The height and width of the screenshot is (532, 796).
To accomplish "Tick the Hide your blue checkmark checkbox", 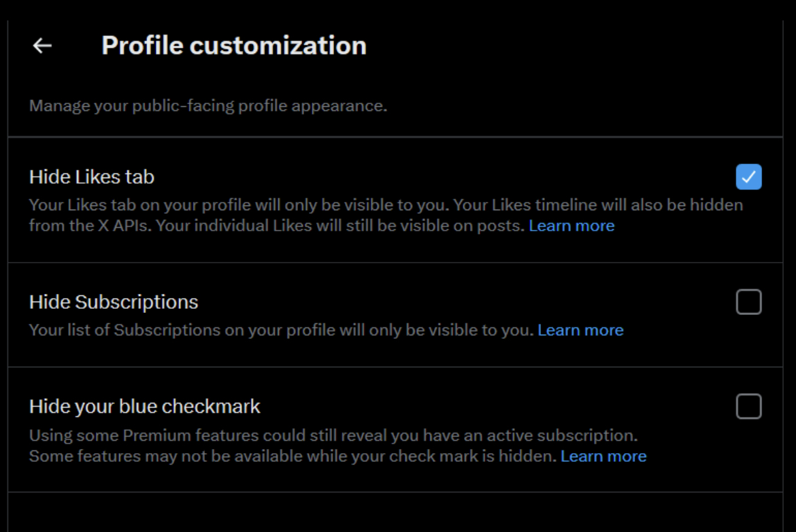I will click(x=748, y=407).
